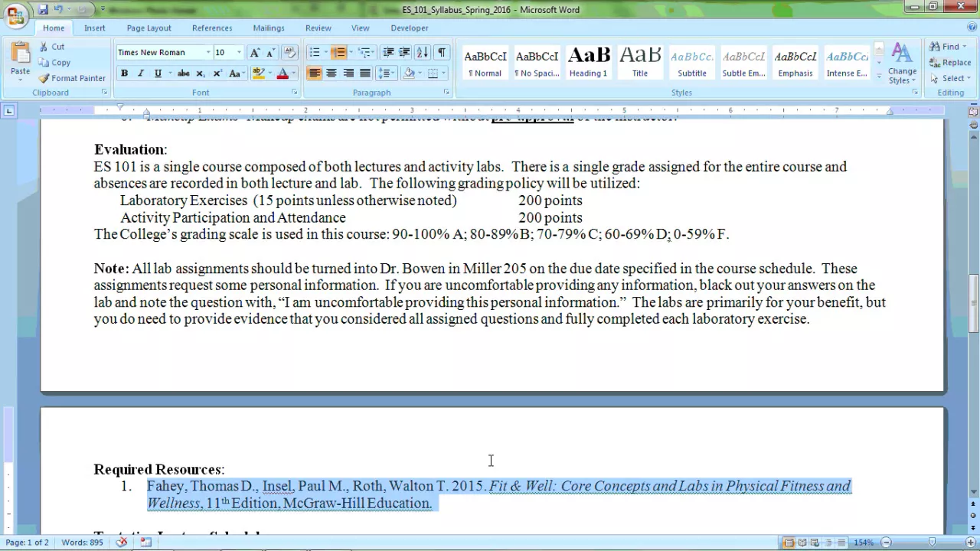Toggle the ruler view button above scrollbar
Viewport: 980px width, 551px height.
click(973, 111)
